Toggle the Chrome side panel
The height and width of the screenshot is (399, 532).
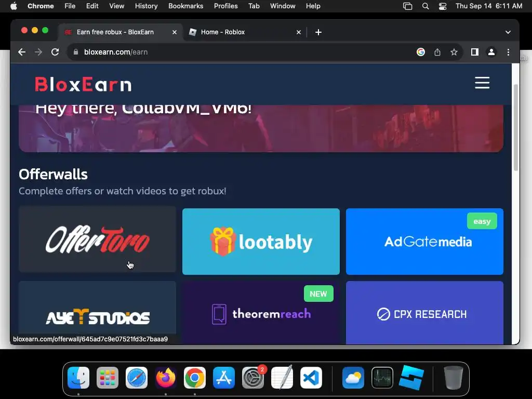tap(475, 52)
